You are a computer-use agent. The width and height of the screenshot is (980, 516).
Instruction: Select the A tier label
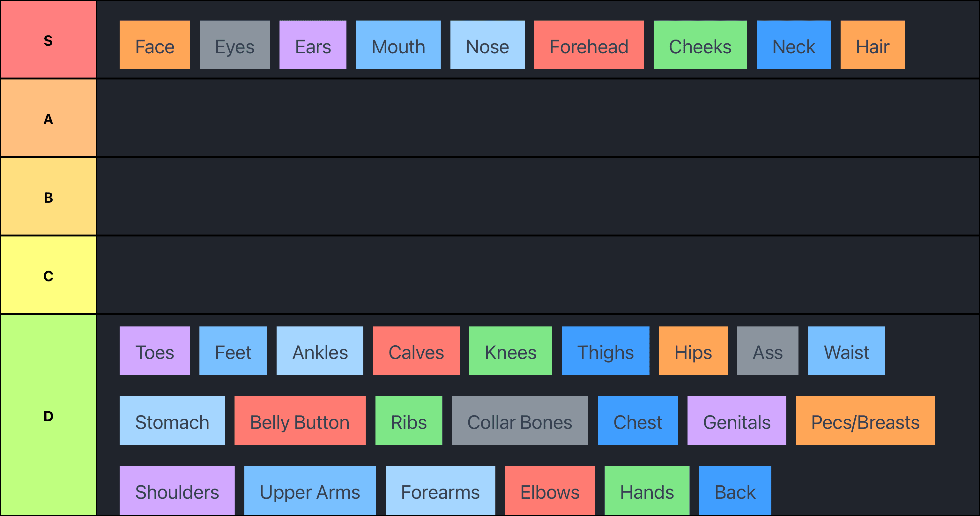(x=48, y=118)
